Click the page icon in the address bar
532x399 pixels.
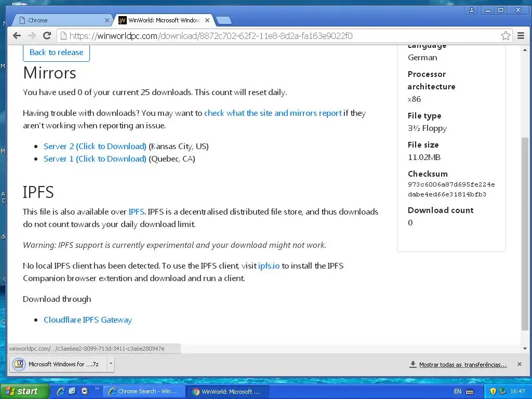point(63,36)
